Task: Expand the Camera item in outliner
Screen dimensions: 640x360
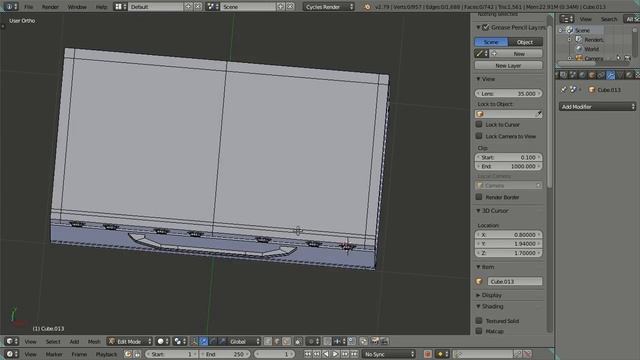Action: pyautogui.click(x=570, y=58)
